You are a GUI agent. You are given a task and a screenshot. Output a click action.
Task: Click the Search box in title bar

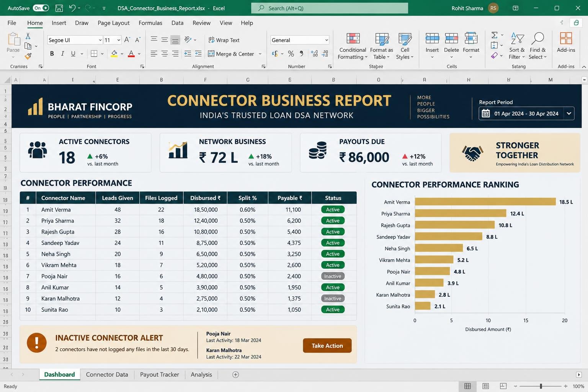330,8
